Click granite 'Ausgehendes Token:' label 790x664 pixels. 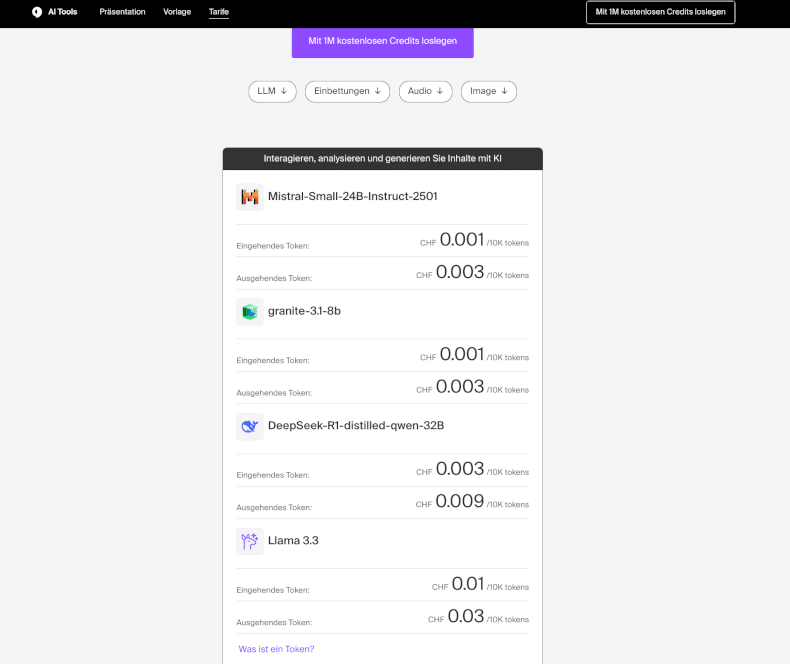[274, 393]
